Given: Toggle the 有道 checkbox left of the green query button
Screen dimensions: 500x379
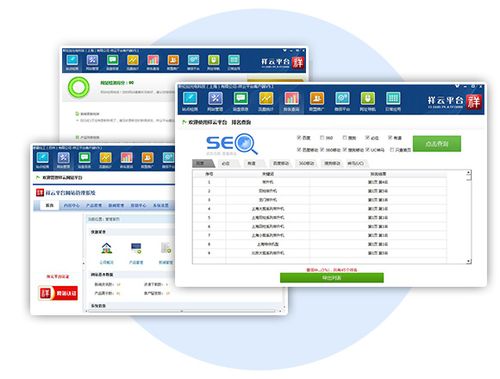Looking at the screenshot, I should click(x=390, y=137).
